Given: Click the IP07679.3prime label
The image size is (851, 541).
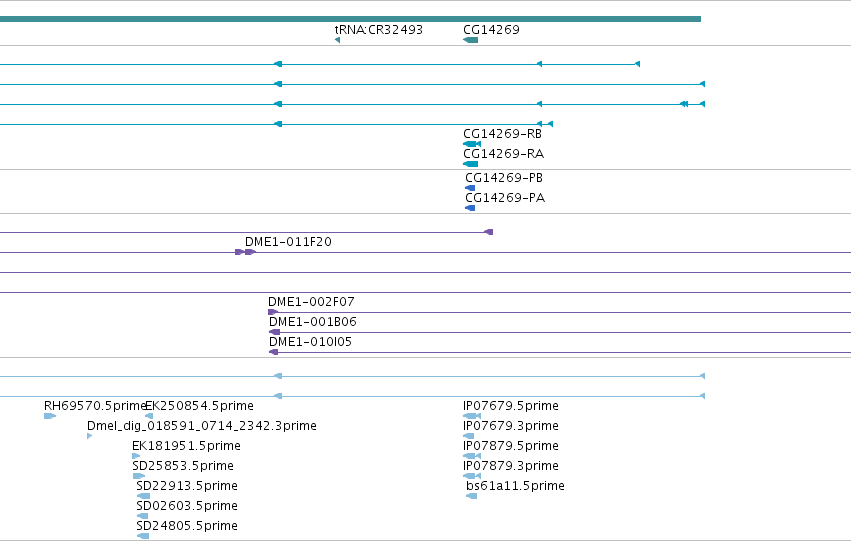Looking at the screenshot, I should point(511,427).
